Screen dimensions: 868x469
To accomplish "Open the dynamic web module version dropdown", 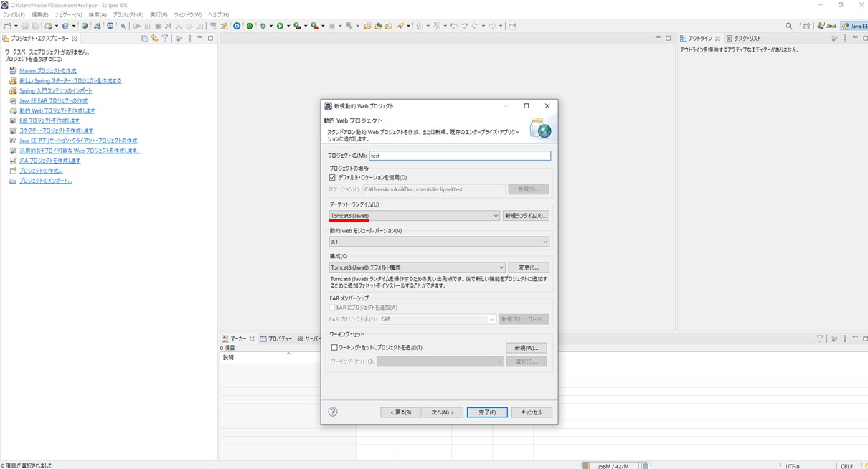I will pyautogui.click(x=439, y=242).
